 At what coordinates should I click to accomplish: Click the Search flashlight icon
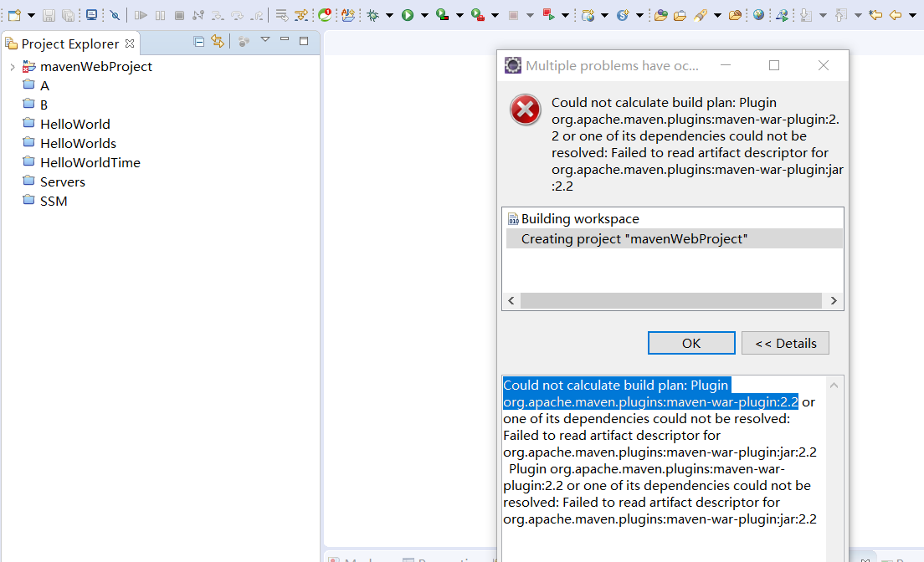[700, 15]
